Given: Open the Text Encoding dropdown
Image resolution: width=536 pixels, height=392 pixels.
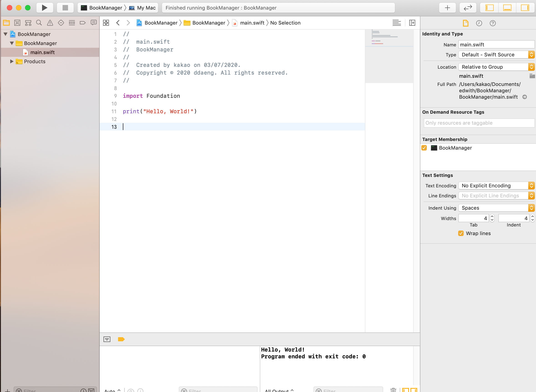Looking at the screenshot, I should [x=496, y=186].
